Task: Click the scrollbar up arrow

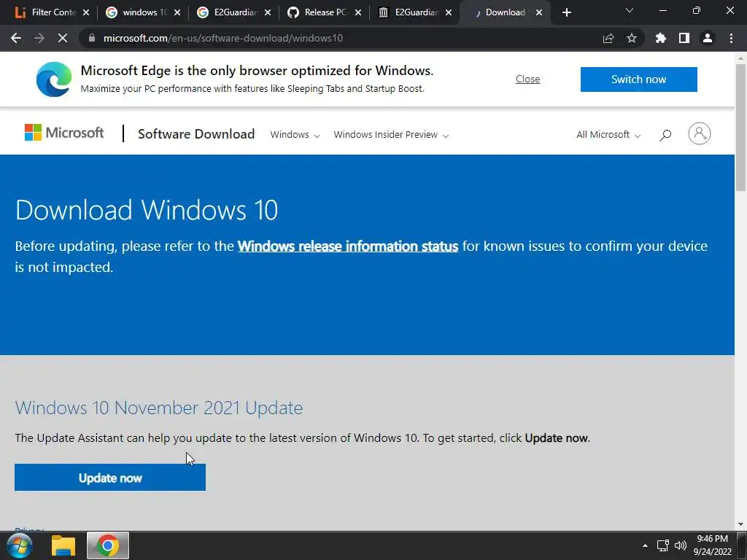Action: pyautogui.click(x=740, y=58)
